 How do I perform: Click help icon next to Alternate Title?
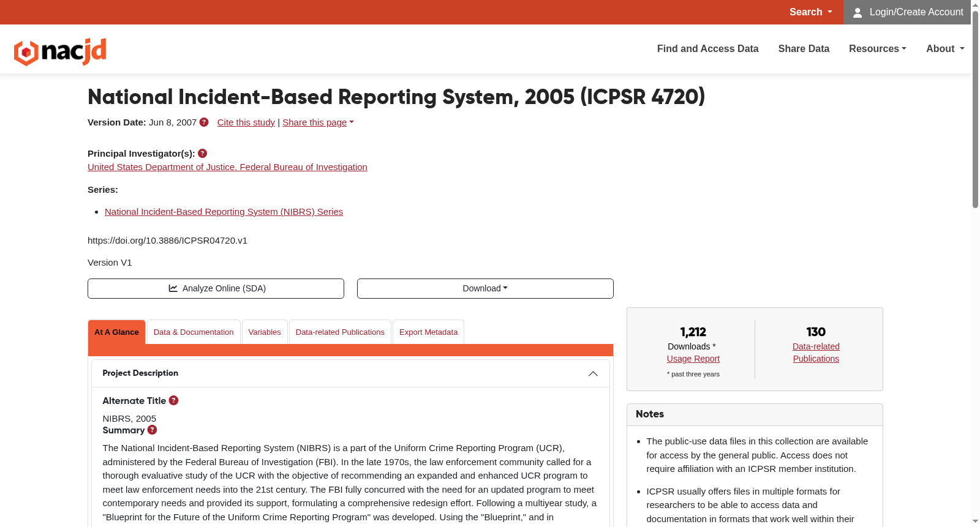(173, 400)
